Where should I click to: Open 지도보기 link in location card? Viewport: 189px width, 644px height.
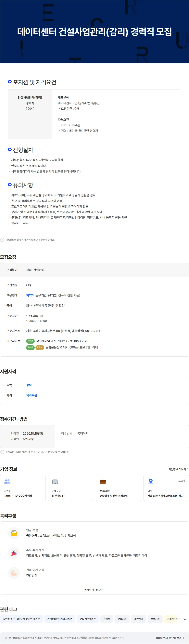click(180, 481)
